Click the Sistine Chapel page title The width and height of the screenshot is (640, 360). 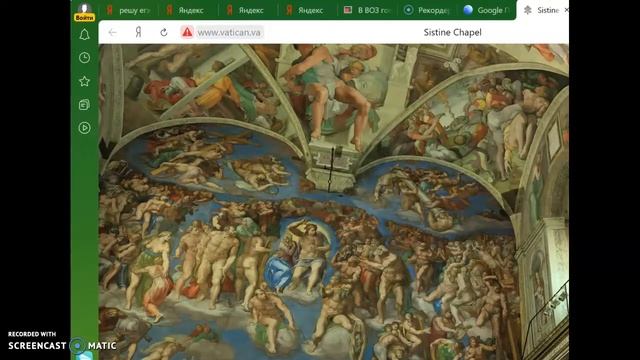coord(452,32)
